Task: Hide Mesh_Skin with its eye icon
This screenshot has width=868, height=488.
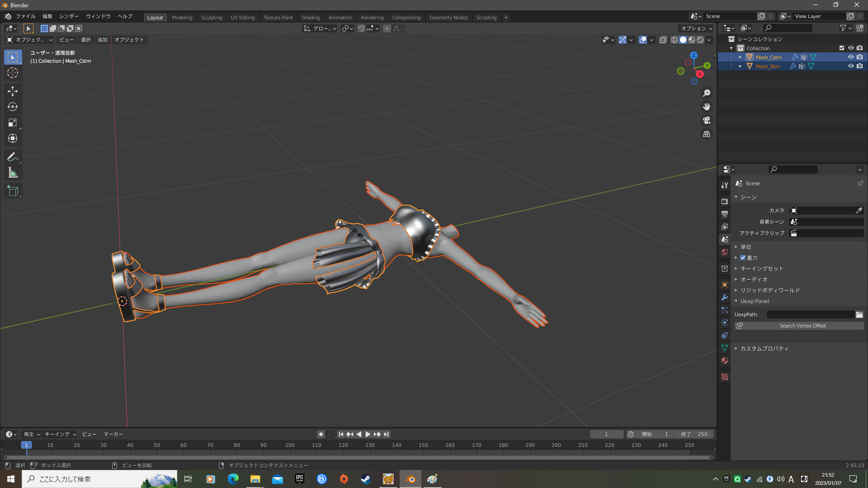Action: coord(851,66)
